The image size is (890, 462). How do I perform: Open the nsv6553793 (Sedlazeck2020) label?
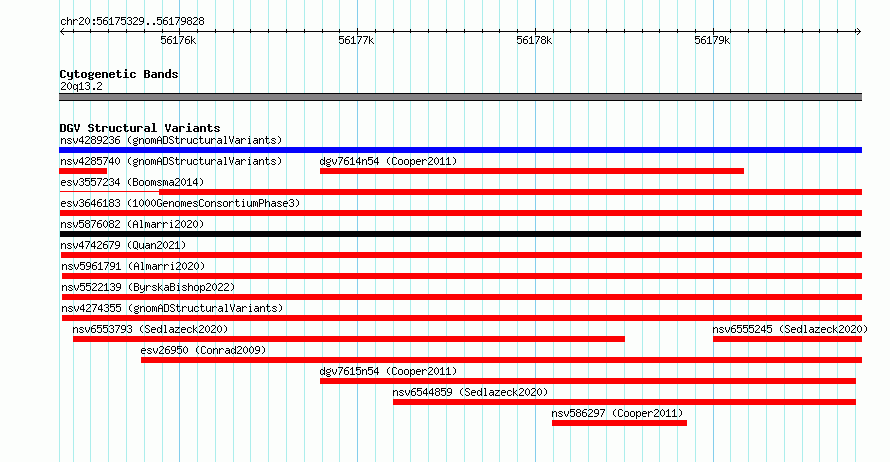150,329
